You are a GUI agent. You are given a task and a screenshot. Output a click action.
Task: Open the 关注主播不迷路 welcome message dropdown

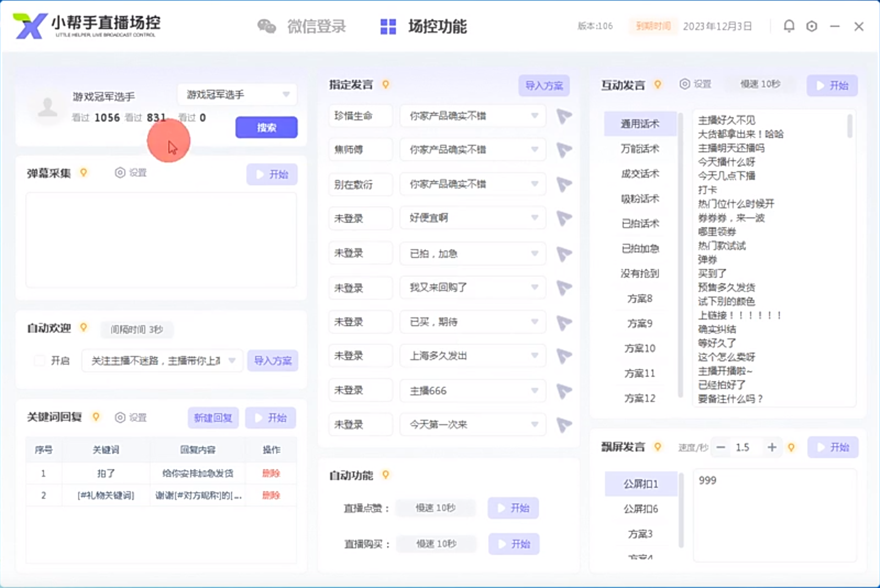(232, 360)
